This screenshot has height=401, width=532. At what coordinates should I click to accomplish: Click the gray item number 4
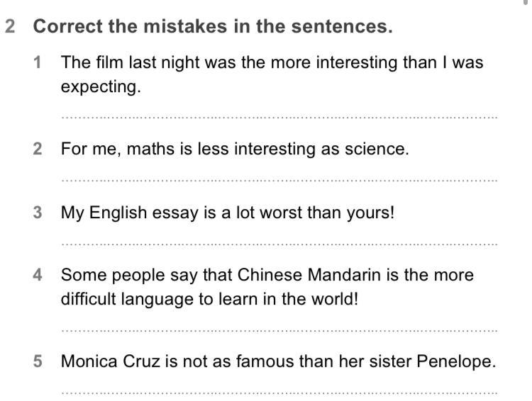(38, 275)
